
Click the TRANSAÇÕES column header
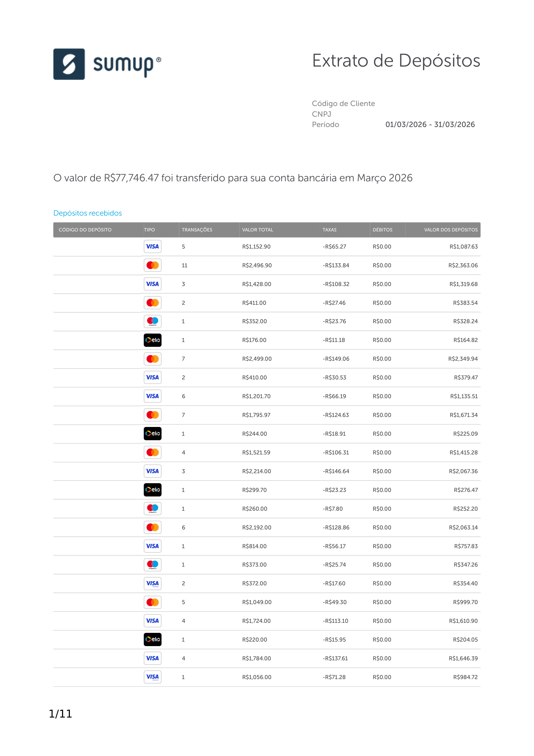197,230
